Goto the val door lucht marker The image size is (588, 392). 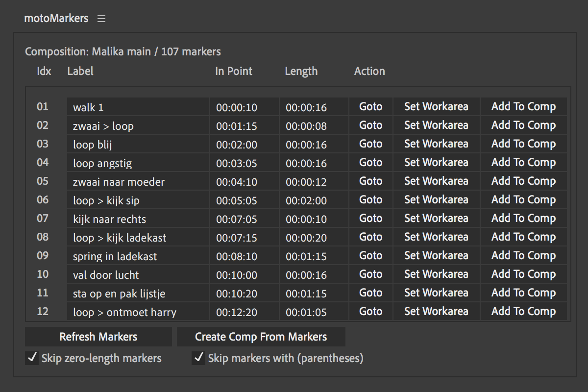(371, 274)
